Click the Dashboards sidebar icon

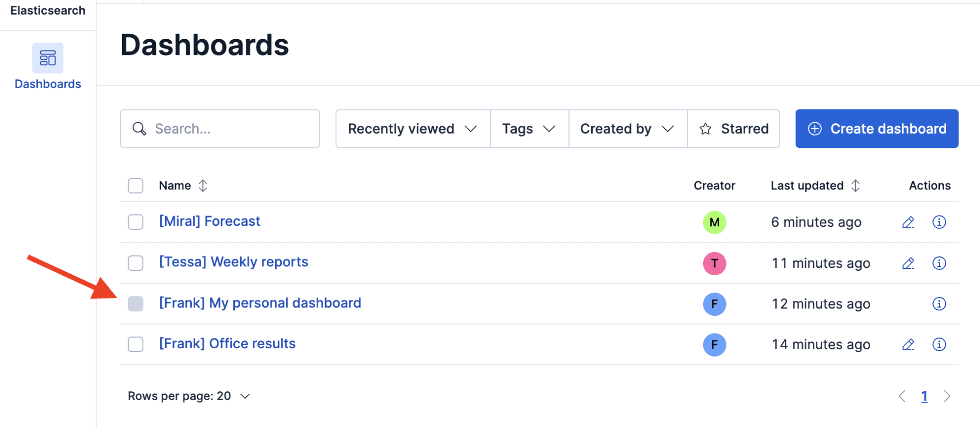[48, 58]
